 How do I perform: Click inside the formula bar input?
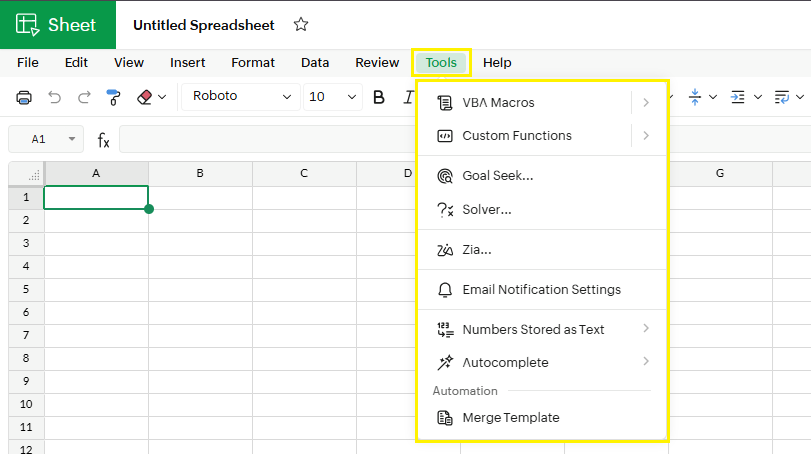[268, 139]
